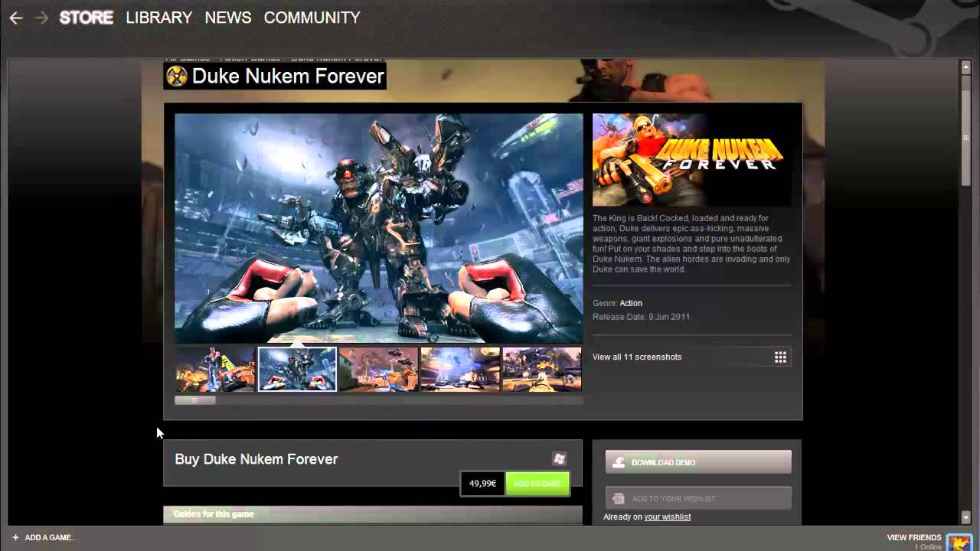Select the fifth screenshot thumbnail

pos(542,369)
